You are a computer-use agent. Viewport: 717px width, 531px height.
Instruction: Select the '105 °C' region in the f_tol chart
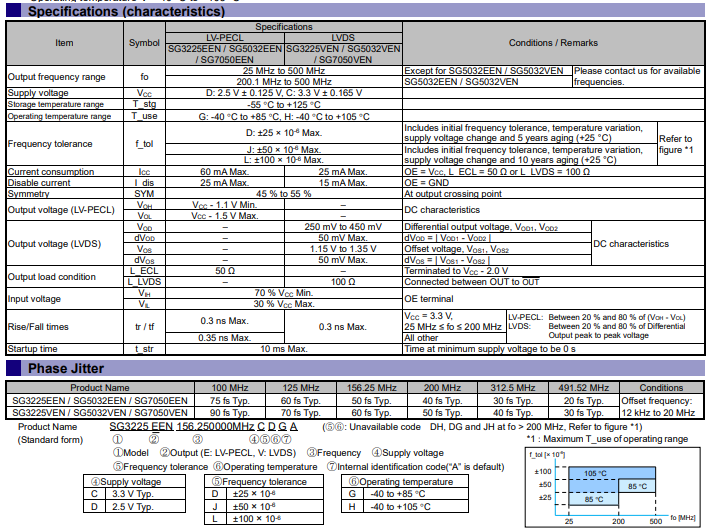point(595,473)
